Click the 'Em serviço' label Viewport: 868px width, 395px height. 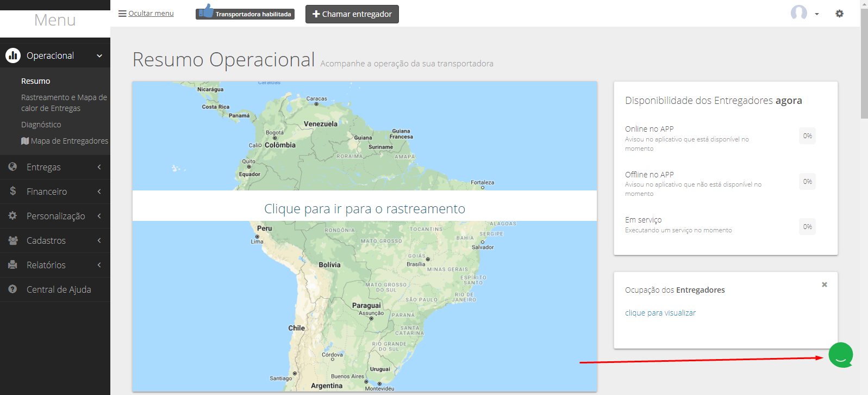(x=644, y=220)
